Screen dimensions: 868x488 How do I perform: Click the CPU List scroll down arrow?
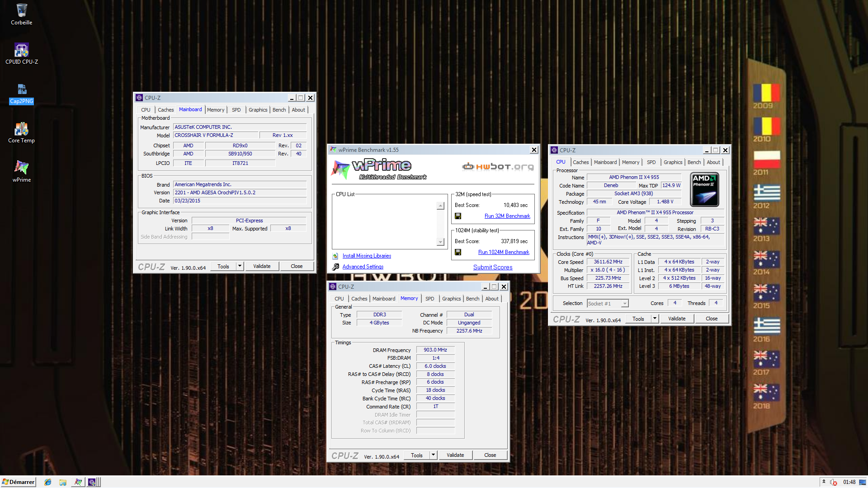pyautogui.click(x=440, y=242)
